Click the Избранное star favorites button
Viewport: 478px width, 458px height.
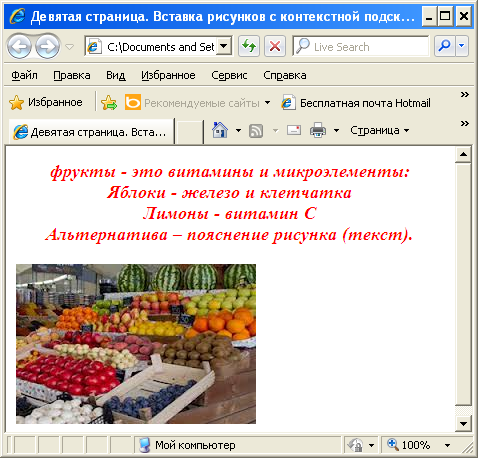click(x=46, y=102)
